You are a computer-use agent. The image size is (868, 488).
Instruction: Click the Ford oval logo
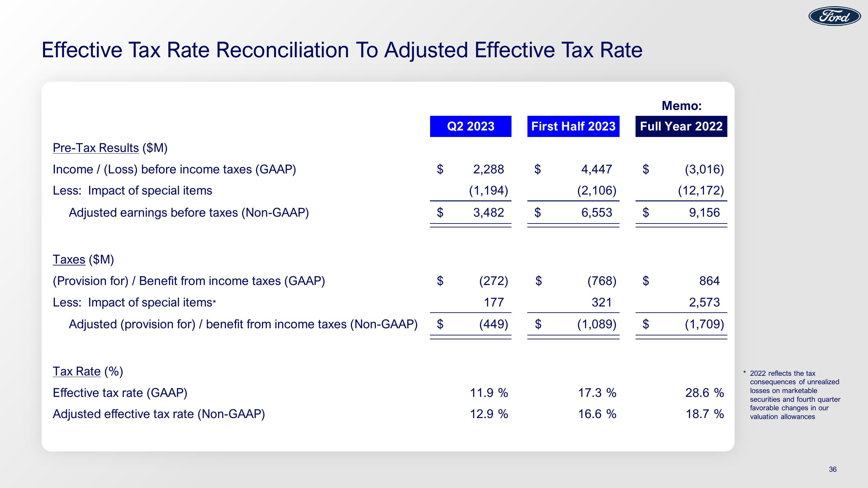tap(835, 16)
